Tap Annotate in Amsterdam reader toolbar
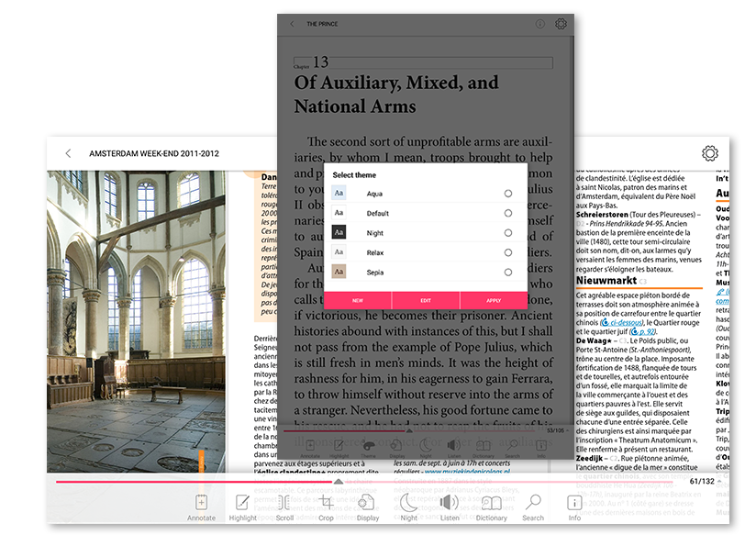The width and height of the screenshot is (756, 546). 201,507
